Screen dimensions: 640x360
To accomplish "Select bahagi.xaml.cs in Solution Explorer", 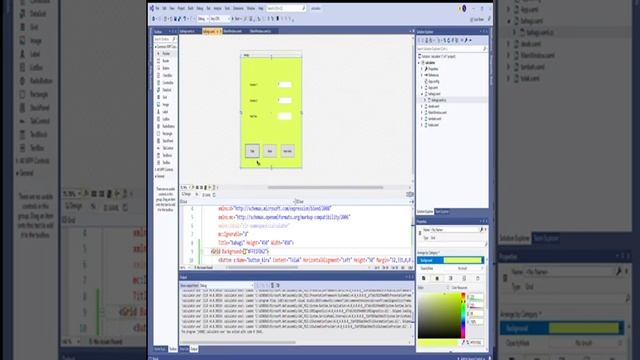I will click(x=439, y=100).
